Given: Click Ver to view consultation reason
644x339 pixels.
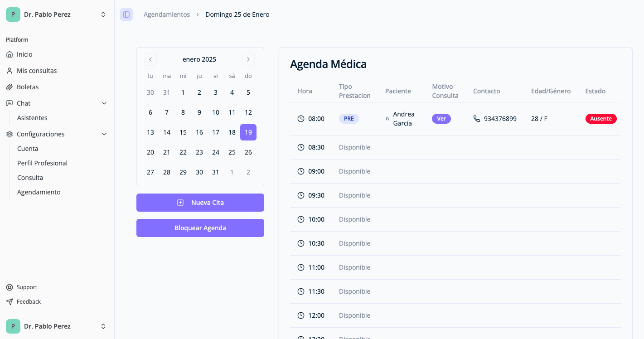Looking at the screenshot, I should point(441,119).
